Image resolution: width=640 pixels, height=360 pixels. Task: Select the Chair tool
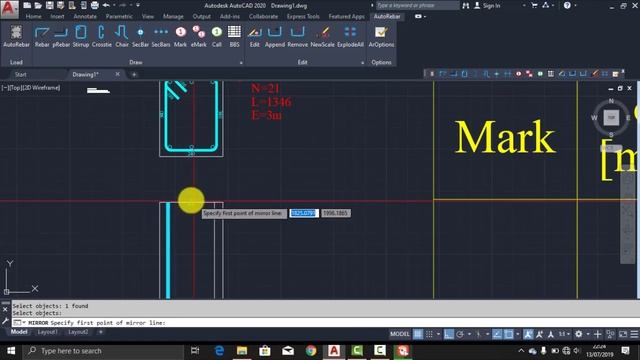(x=122, y=37)
